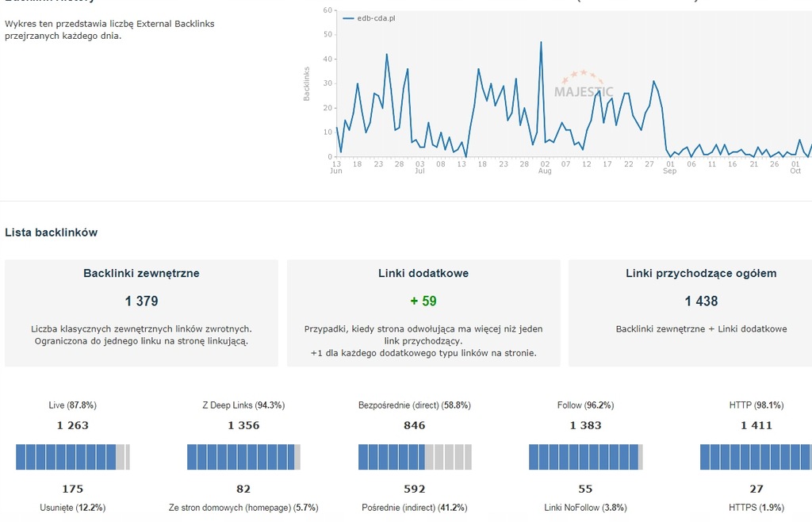This screenshot has height=522, width=812.
Task: Click the HTTP (98.1%) label
Action: [x=756, y=405]
